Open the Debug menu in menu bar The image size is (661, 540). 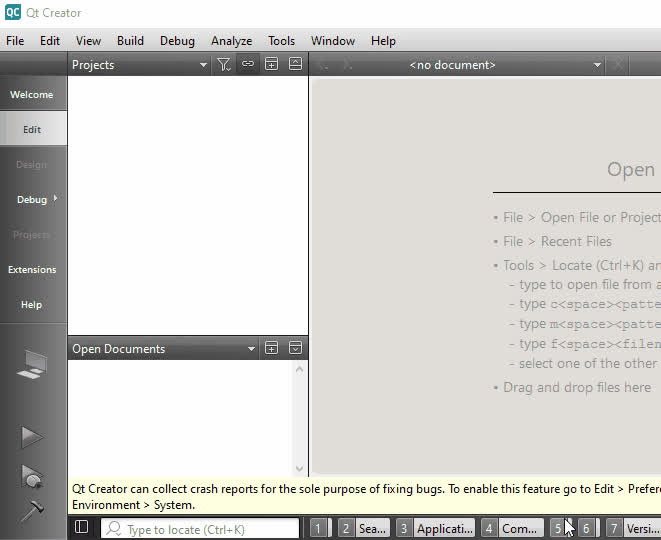tap(177, 41)
